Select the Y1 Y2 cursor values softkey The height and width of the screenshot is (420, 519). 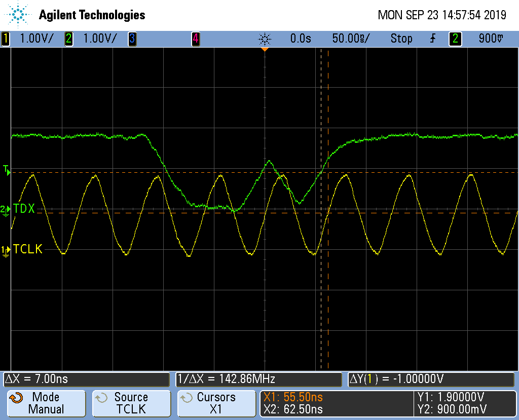pos(464,403)
